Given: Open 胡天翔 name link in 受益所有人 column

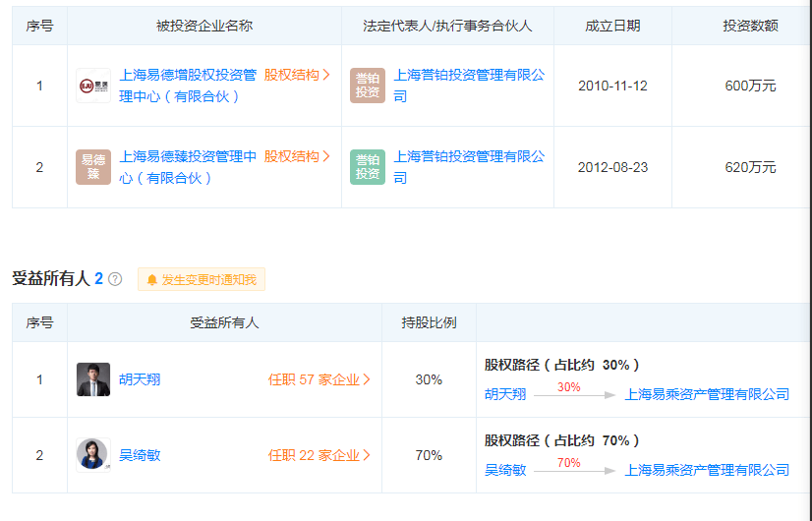Looking at the screenshot, I should [140, 379].
